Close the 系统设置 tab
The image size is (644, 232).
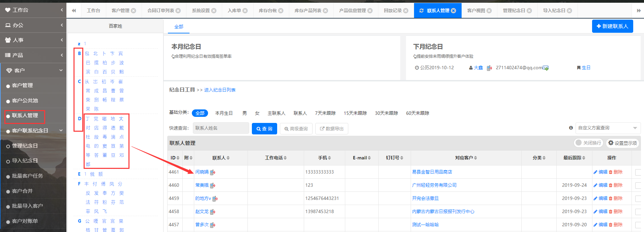pos(214,10)
